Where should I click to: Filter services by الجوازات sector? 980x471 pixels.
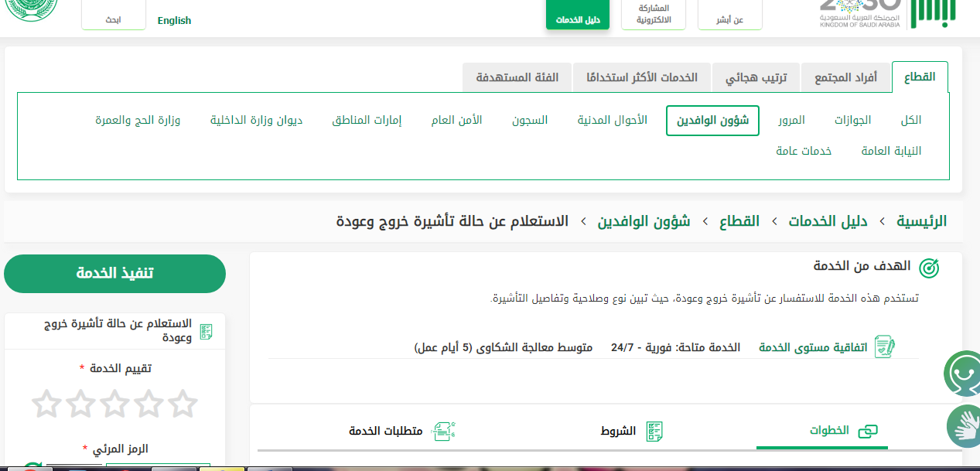(x=852, y=120)
